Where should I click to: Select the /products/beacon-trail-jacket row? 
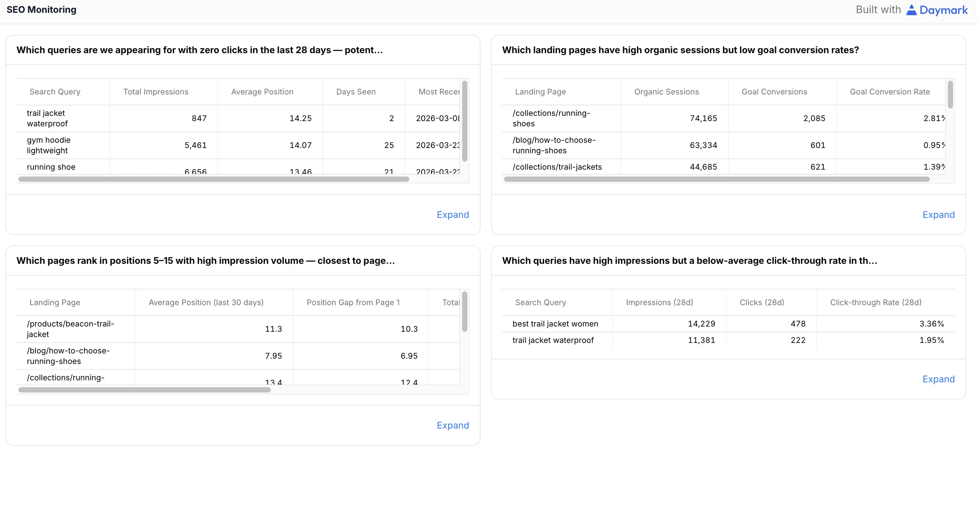coord(71,329)
